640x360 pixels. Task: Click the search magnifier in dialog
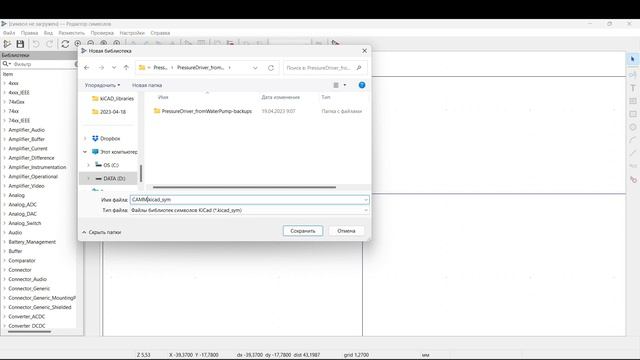(359, 68)
